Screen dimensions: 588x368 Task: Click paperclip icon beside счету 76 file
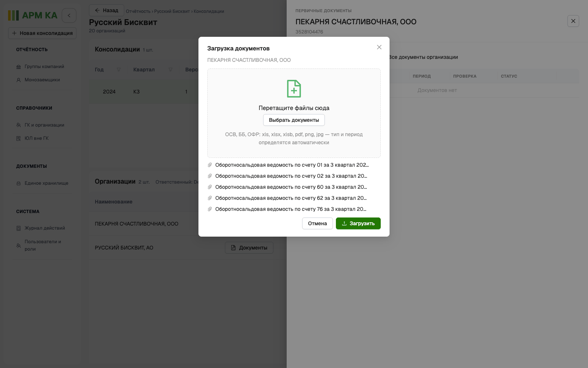pyautogui.click(x=210, y=209)
